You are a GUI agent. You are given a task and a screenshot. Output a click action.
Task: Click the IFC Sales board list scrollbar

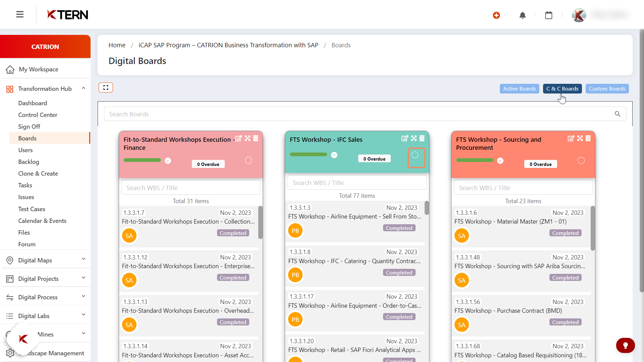point(427,208)
